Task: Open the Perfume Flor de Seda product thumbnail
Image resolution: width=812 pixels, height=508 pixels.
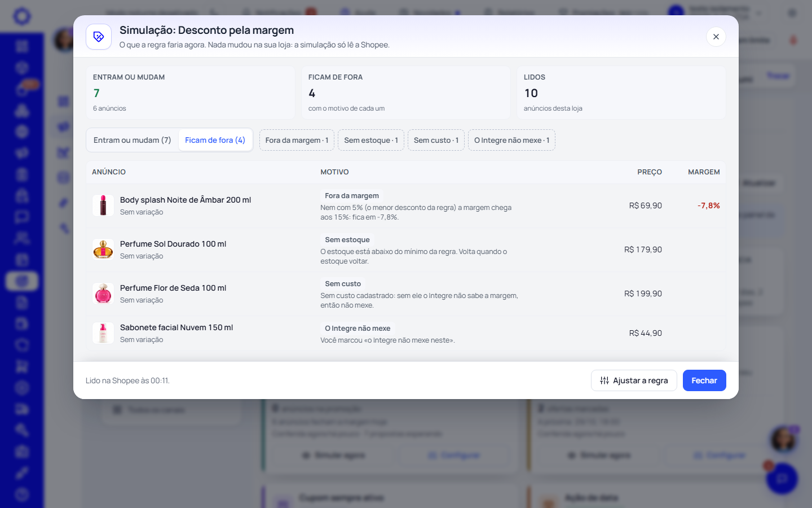Action: 103,294
